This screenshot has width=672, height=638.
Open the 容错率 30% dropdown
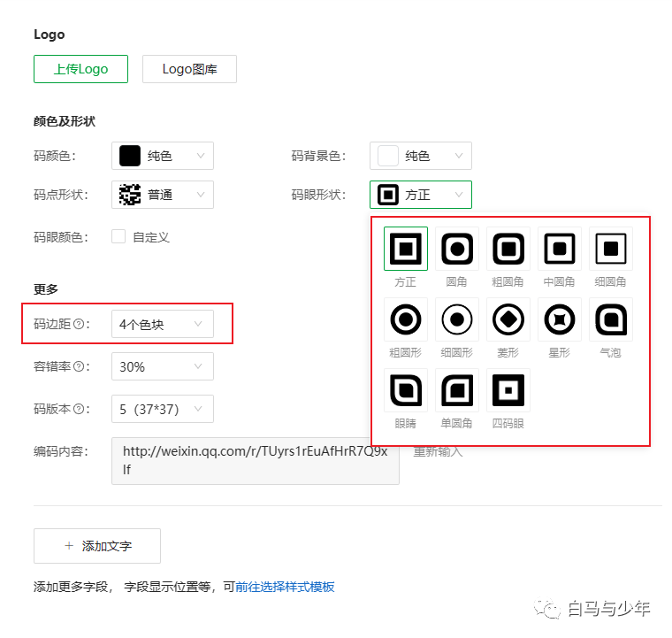(x=163, y=366)
